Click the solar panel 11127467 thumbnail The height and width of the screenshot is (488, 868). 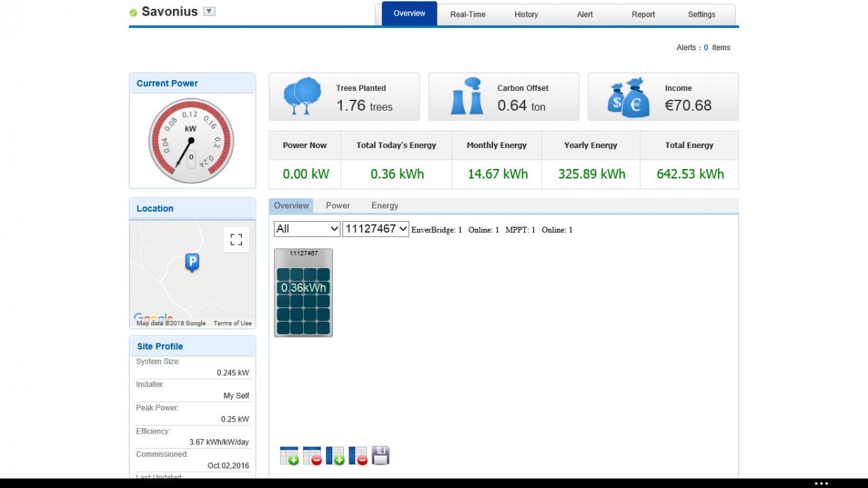303,293
